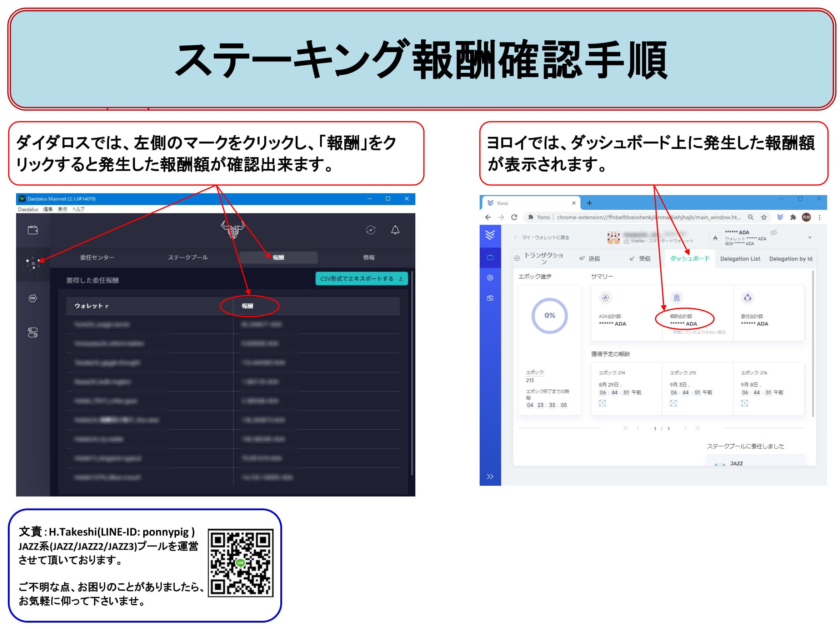Image resolution: width=840 pixels, height=629 pixels.
Task: Select the ダッシュボード tab in Yoroi
Action: (x=690, y=258)
